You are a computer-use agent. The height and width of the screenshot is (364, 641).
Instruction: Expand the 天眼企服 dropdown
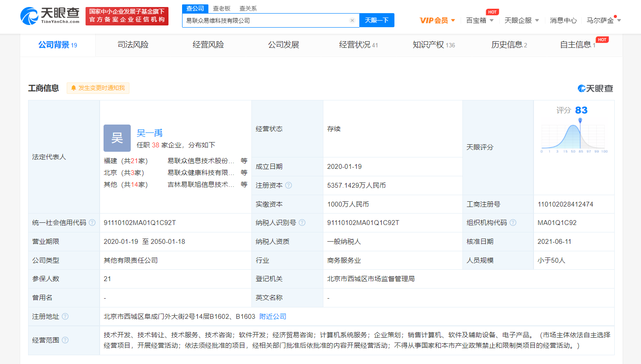521,21
